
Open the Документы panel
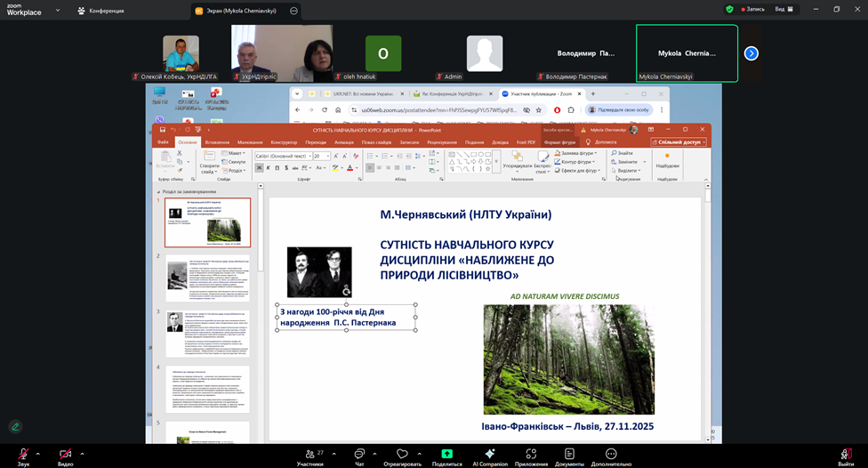tap(569, 455)
